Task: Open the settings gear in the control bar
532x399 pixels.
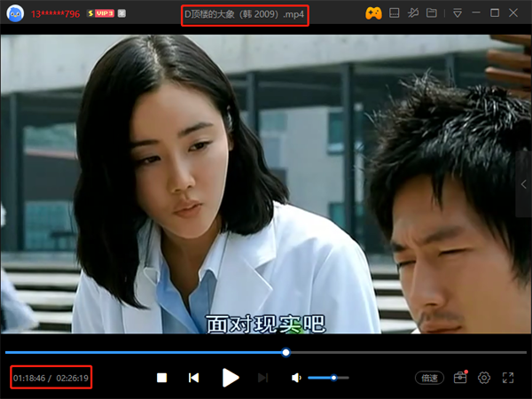Action: point(484,378)
